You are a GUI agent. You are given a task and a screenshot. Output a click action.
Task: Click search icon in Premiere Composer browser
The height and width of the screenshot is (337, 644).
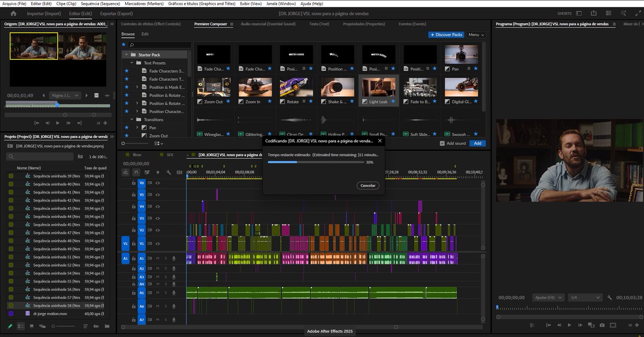pyautogui.click(x=131, y=45)
